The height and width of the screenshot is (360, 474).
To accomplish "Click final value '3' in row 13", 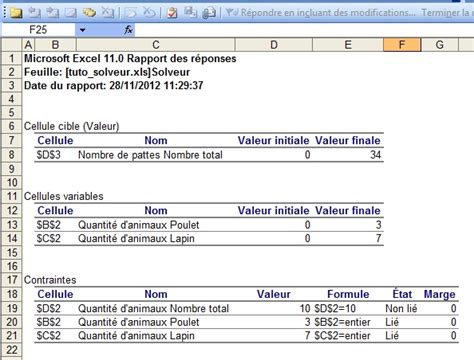I will (x=378, y=225).
